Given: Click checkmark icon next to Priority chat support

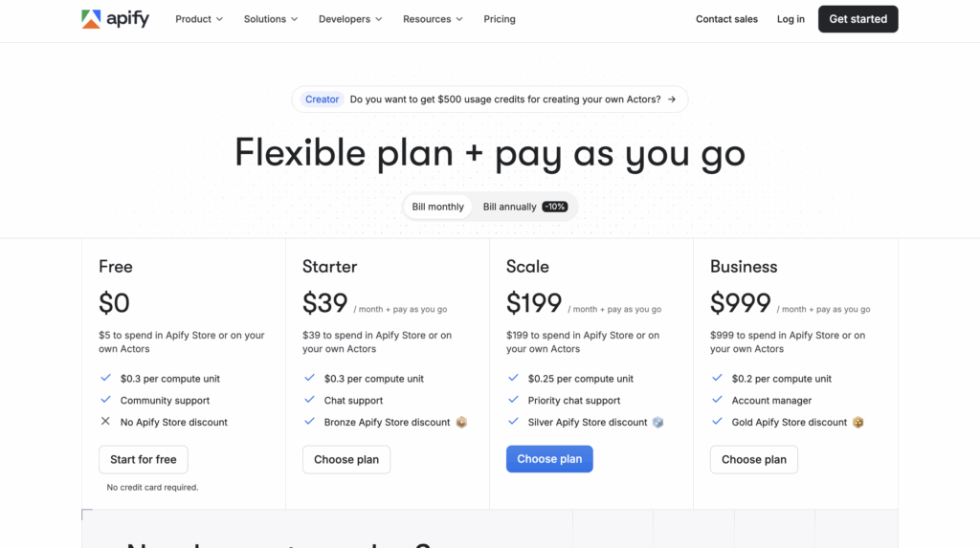Looking at the screenshot, I should click(514, 401).
